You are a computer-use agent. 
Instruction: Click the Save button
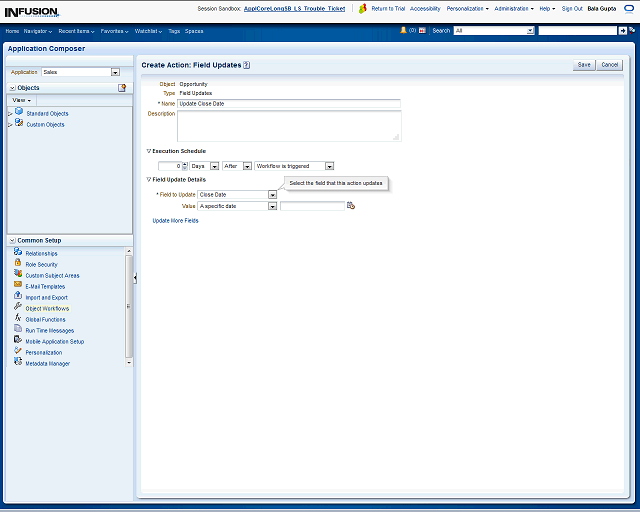point(584,64)
